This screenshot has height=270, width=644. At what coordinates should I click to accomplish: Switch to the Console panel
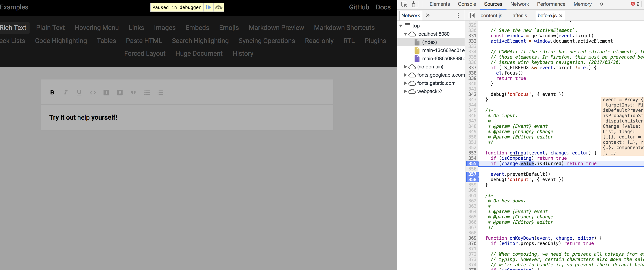click(466, 4)
